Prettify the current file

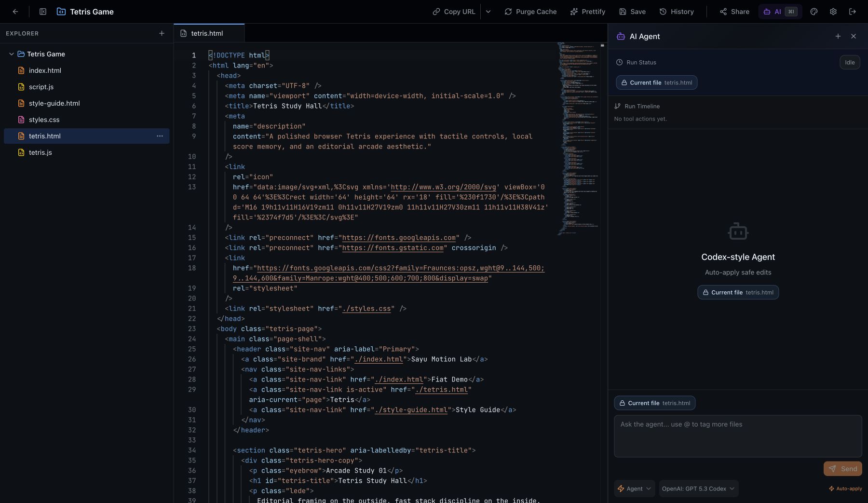[587, 12]
